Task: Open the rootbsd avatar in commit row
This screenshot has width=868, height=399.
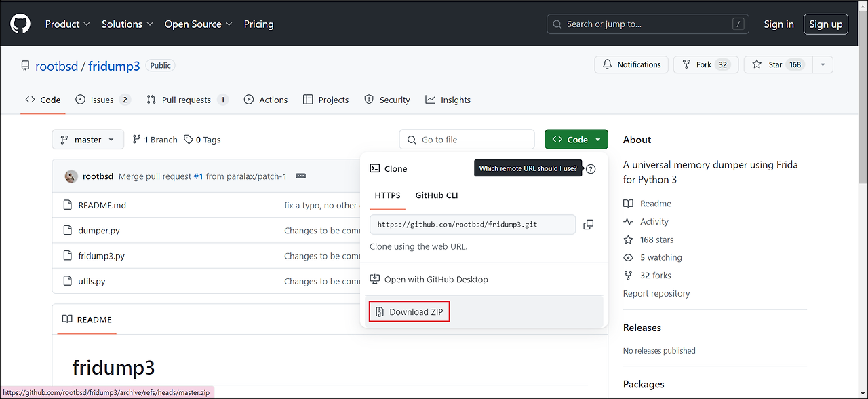Action: 71,176
